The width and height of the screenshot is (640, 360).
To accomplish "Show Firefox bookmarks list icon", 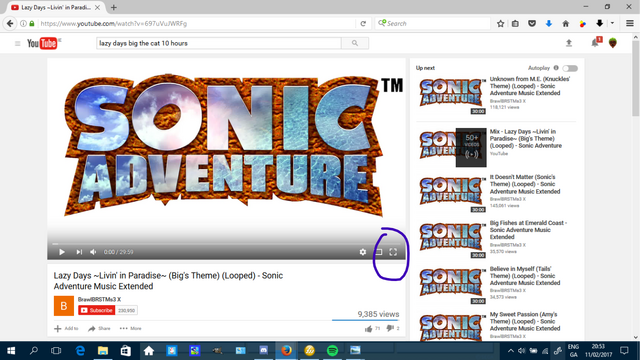I will click(x=516, y=24).
